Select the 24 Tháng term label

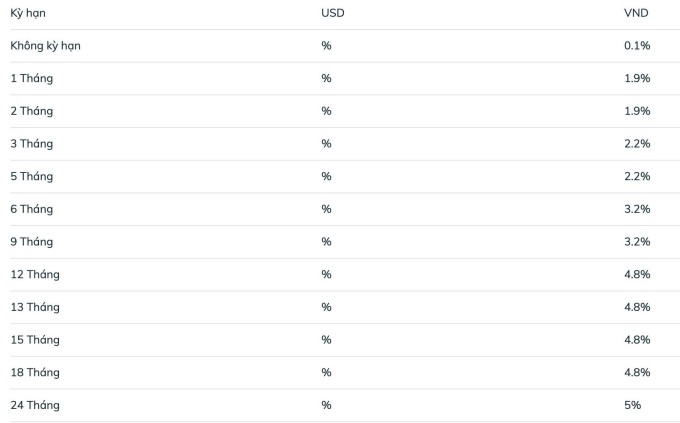click(35, 405)
